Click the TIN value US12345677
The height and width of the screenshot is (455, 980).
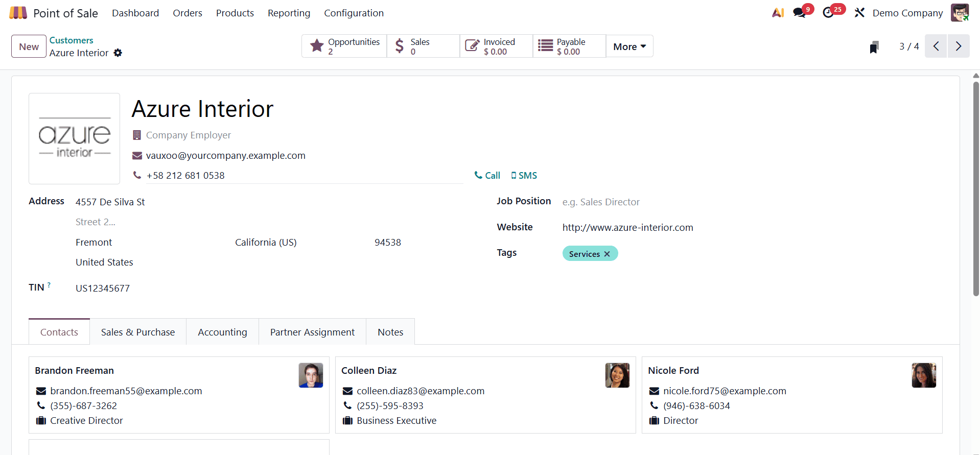pyautogui.click(x=103, y=289)
